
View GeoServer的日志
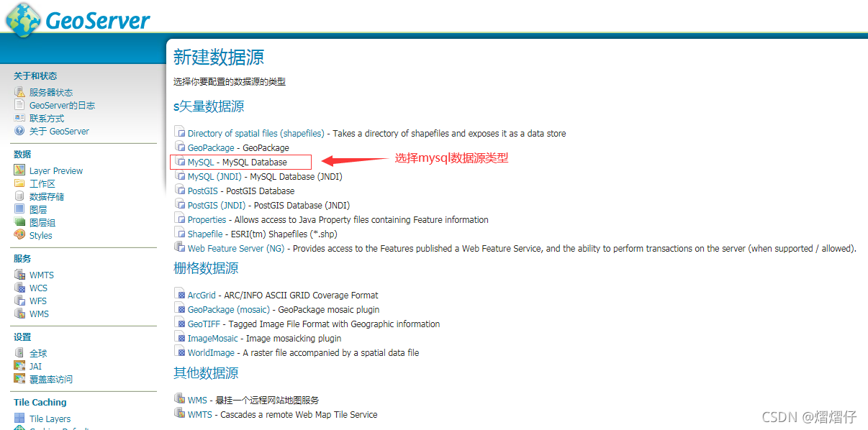point(61,104)
